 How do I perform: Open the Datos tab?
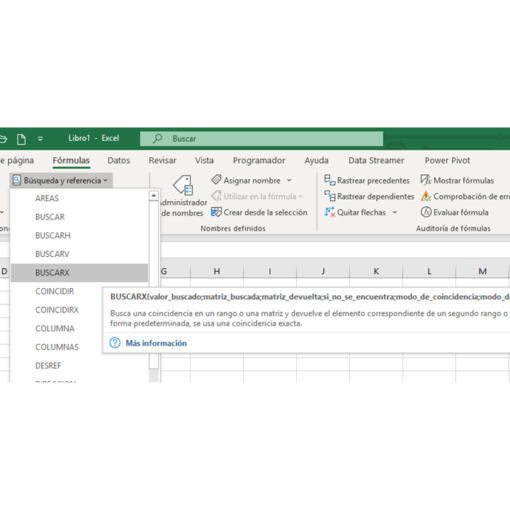tap(119, 160)
